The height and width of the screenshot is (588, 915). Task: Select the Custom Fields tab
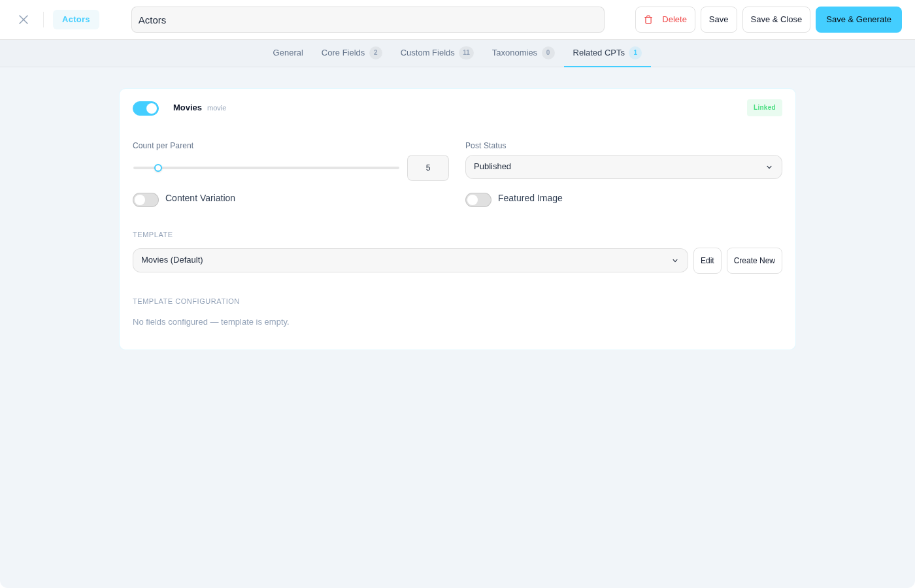[427, 53]
